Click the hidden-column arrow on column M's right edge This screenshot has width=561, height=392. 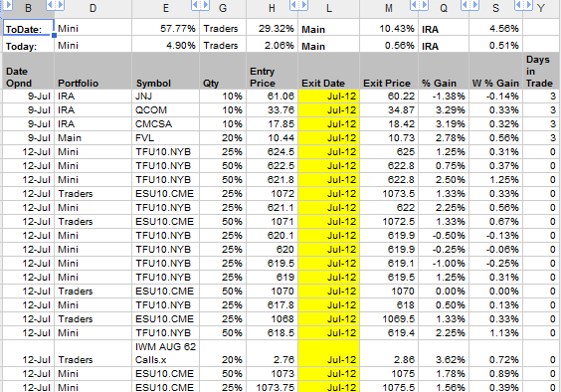point(415,5)
